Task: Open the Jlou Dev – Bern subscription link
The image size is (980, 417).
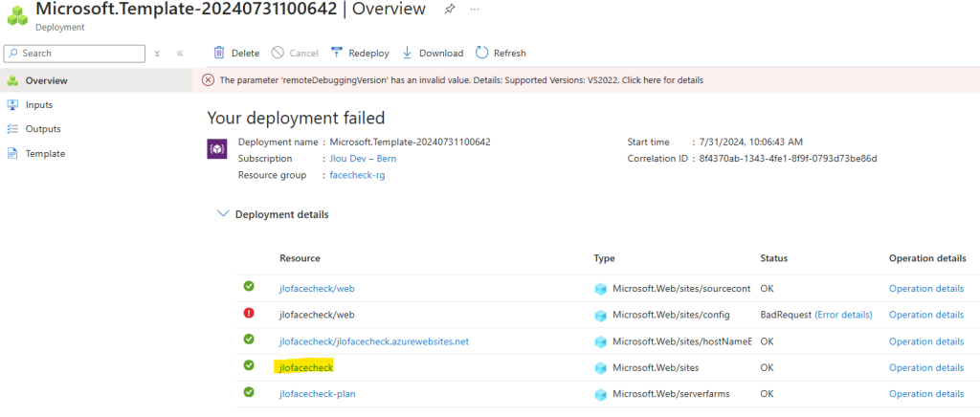Action: coord(363,159)
